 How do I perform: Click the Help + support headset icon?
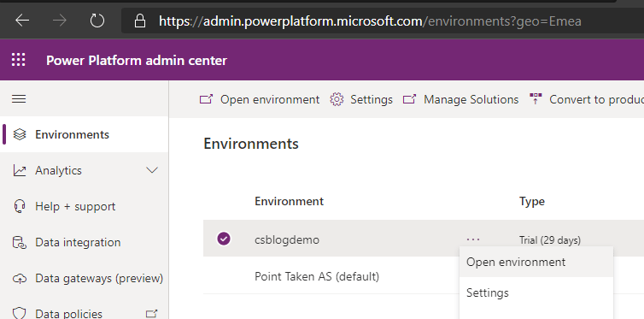point(20,206)
